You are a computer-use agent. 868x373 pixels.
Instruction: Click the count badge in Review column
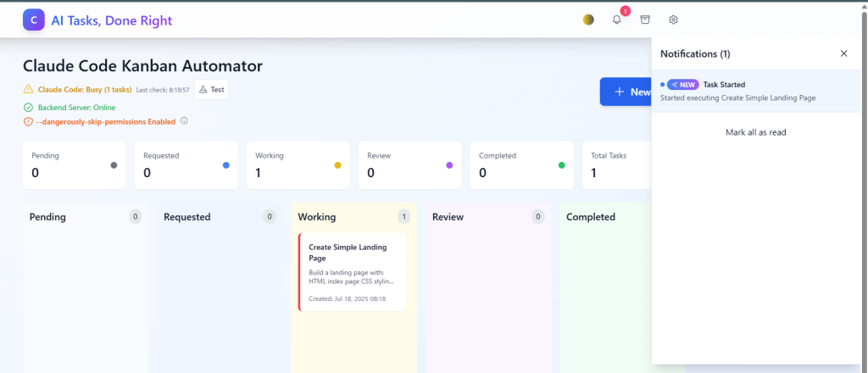click(x=538, y=217)
